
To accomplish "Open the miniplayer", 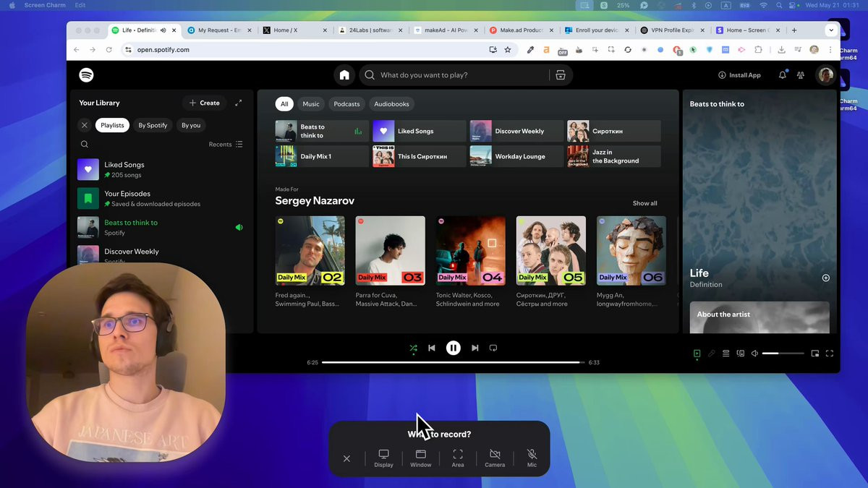I will [x=815, y=354].
